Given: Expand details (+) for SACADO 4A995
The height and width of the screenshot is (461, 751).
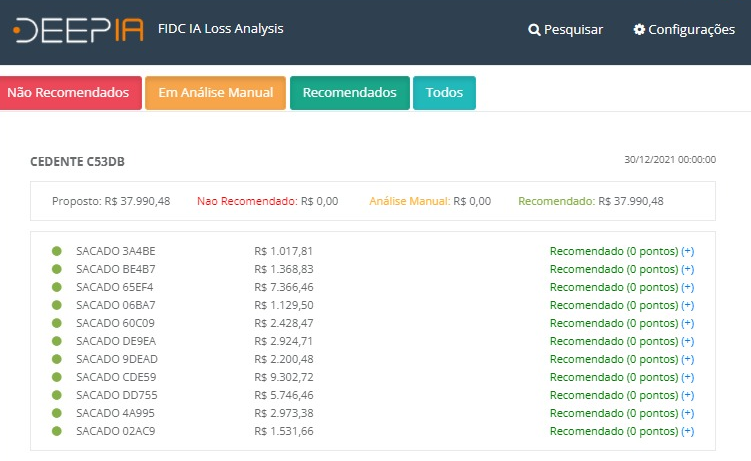Looking at the screenshot, I should point(687,413).
